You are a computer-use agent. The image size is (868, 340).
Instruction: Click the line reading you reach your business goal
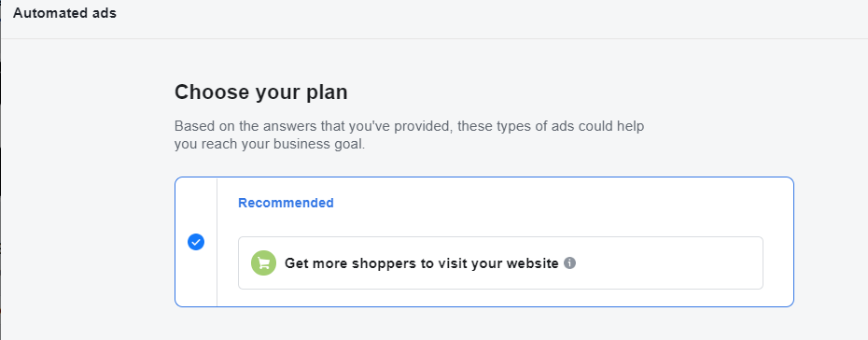pos(270,145)
